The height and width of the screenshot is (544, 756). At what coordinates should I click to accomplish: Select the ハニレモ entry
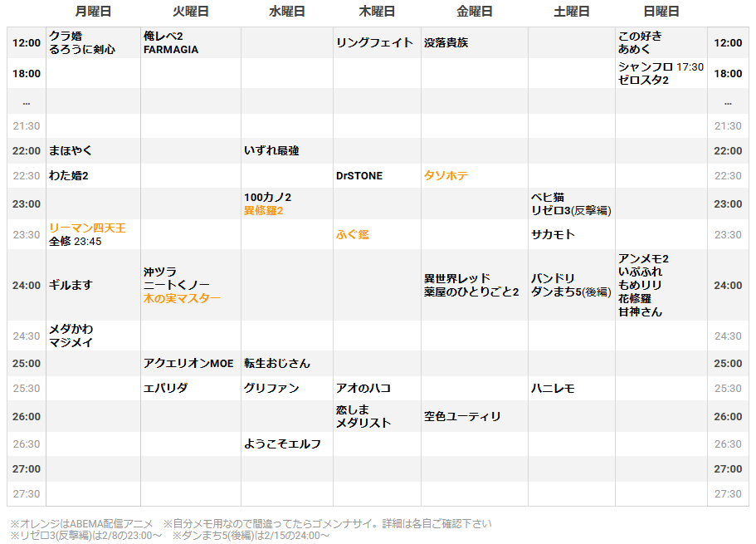point(553,388)
